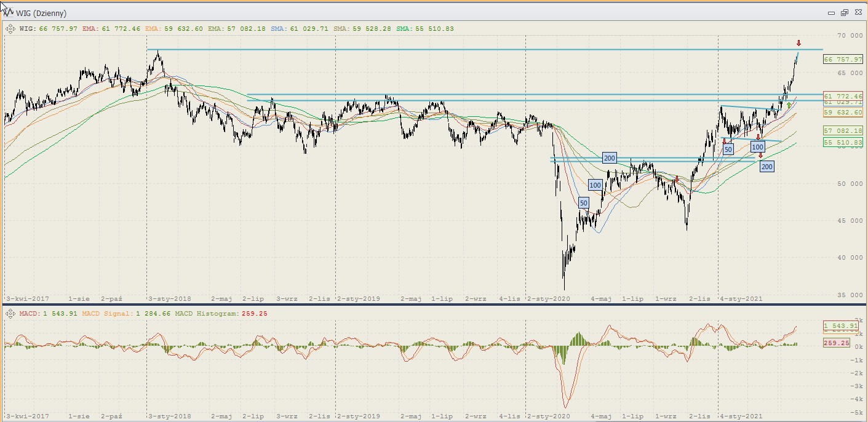Click the WIG chart window icon in title bar
This screenshot has height=422, width=868.
click(x=8, y=12)
